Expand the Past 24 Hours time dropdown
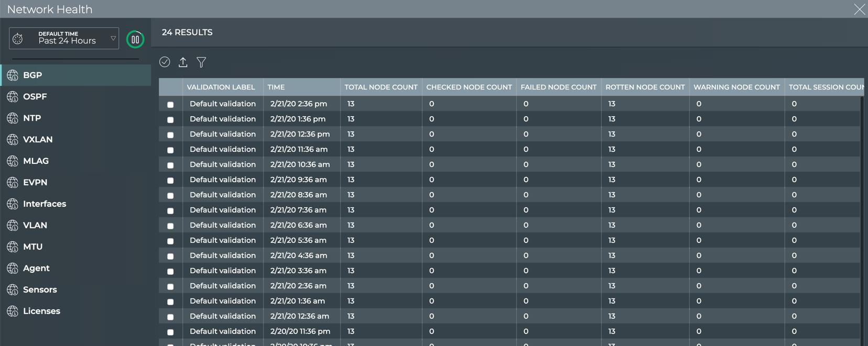Viewport: 868px width, 346px height. click(x=113, y=38)
